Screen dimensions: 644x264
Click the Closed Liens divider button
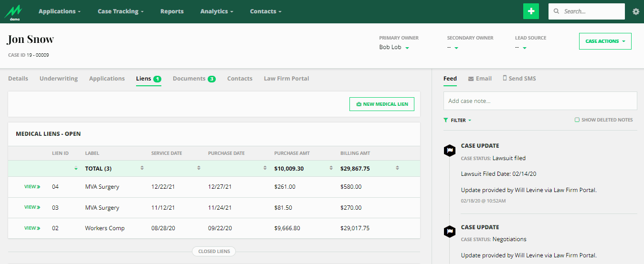[x=214, y=251]
